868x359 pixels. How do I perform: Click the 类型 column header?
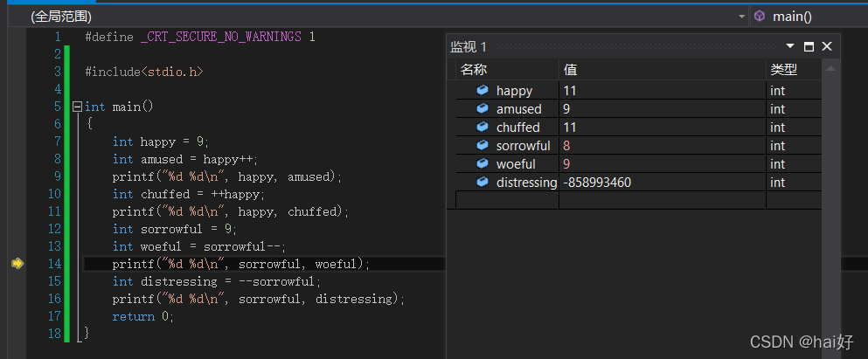point(783,70)
